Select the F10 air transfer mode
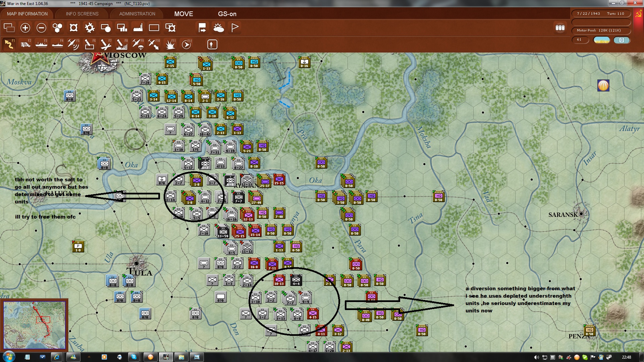644x362 pixels. (154, 44)
